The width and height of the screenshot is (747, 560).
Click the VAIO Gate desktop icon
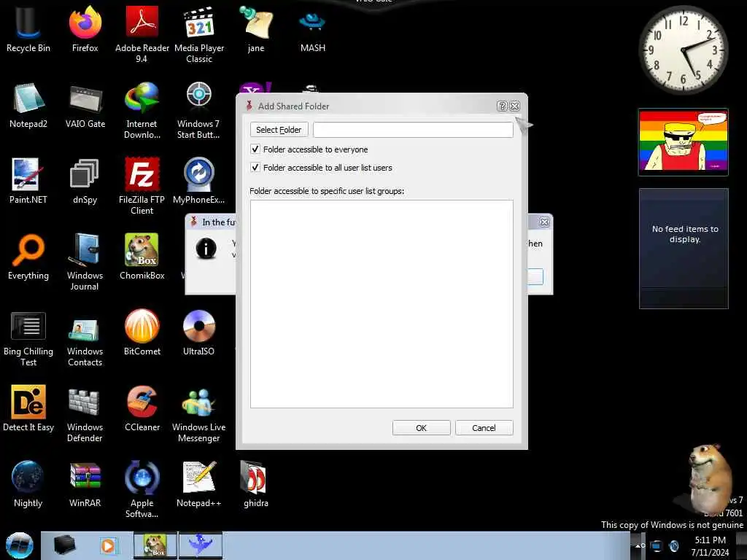tap(85, 106)
